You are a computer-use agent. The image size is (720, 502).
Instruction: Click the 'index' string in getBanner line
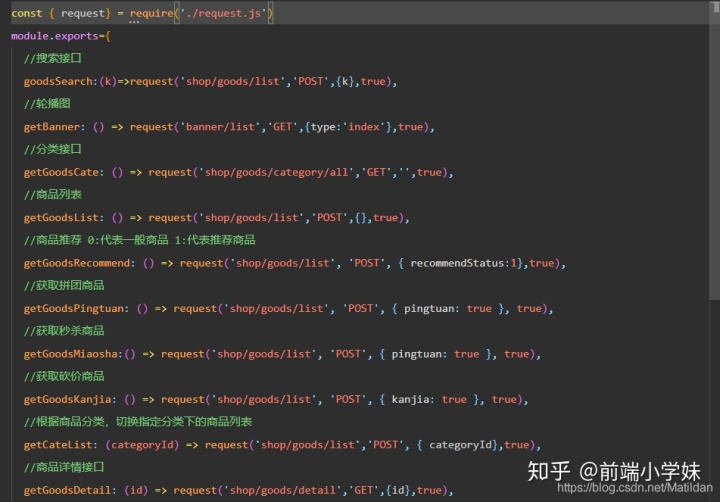(364, 127)
